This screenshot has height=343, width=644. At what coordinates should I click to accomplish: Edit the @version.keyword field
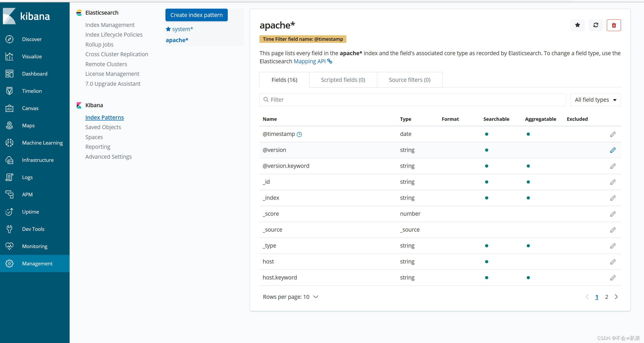click(x=613, y=166)
